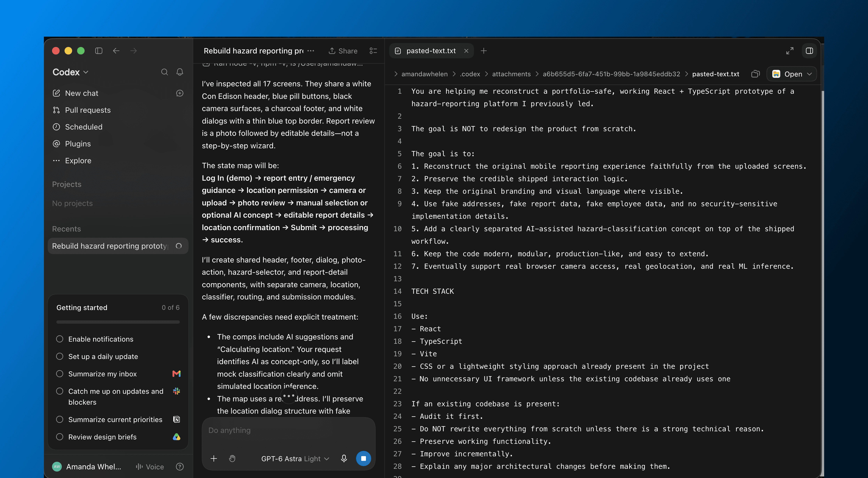Expand the Open with dropdown
Screen dimensions: 868x478
(792, 74)
